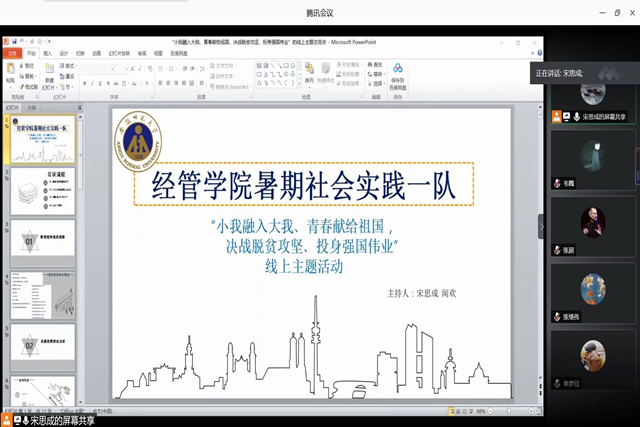Click the increase indent icon
Viewport: 640px width, 427px height.
point(193,69)
